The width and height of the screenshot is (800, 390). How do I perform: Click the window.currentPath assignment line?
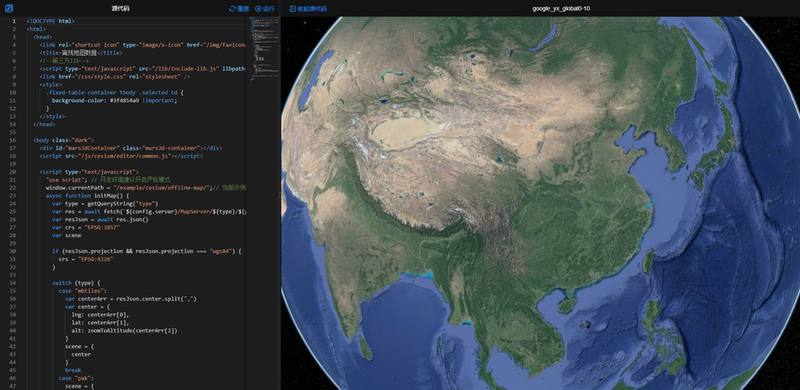[146, 187]
